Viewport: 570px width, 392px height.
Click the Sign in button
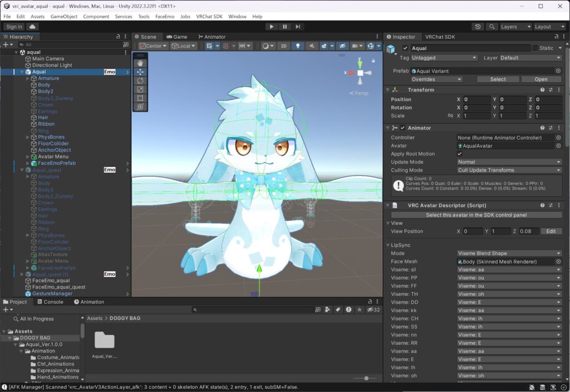(14, 27)
